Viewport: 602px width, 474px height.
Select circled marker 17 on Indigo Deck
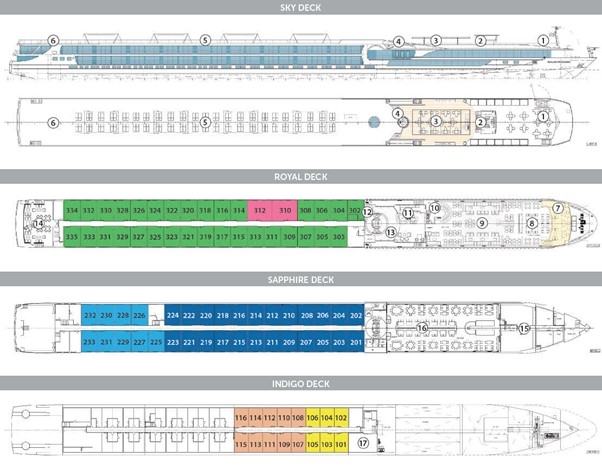pos(364,442)
